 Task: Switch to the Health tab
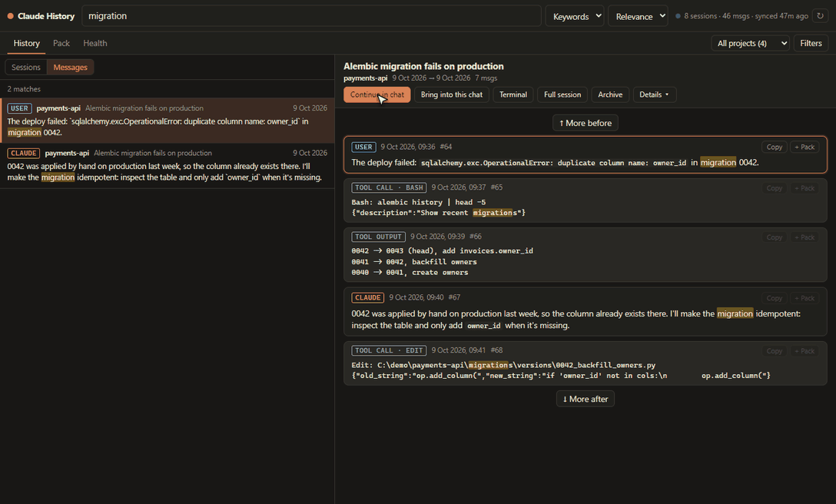95,43
